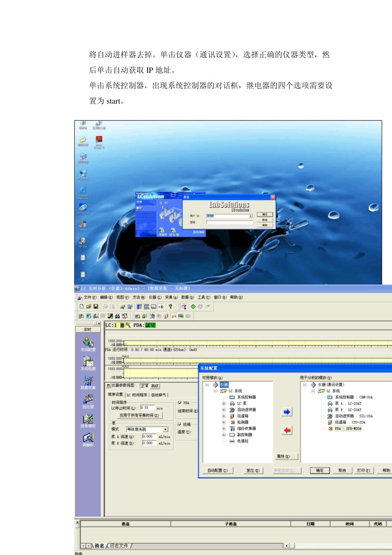
Task: Open the 仪器(I) menu
Action: [x=155, y=297]
